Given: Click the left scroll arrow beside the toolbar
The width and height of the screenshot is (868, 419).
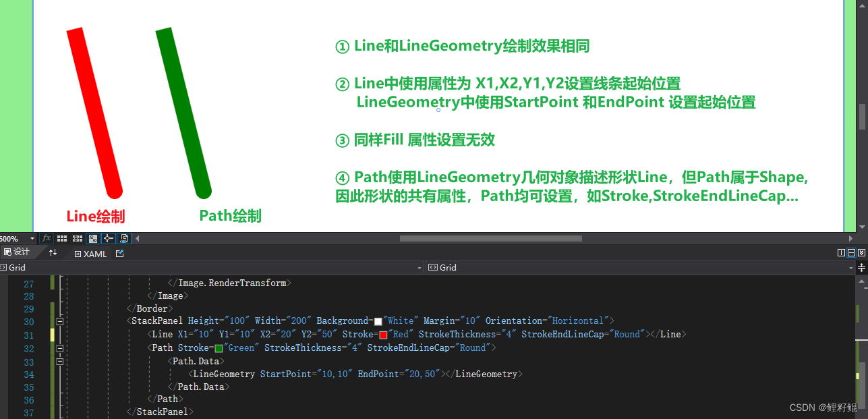Looking at the screenshot, I should coord(138,238).
